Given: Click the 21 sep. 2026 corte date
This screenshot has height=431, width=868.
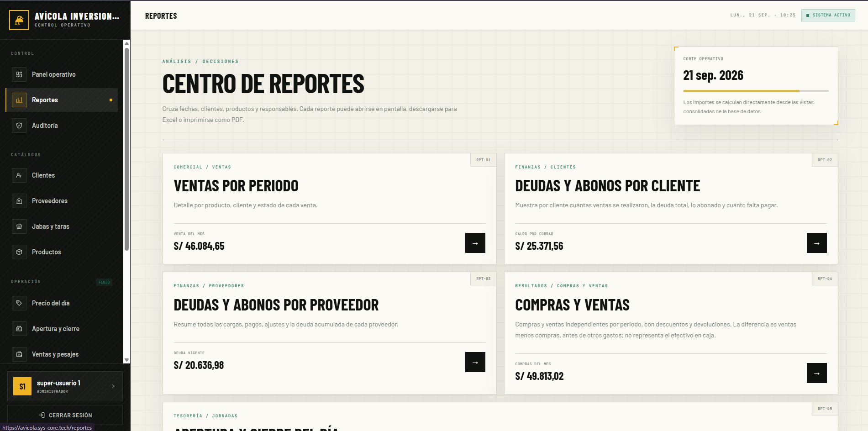Looking at the screenshot, I should 713,75.
